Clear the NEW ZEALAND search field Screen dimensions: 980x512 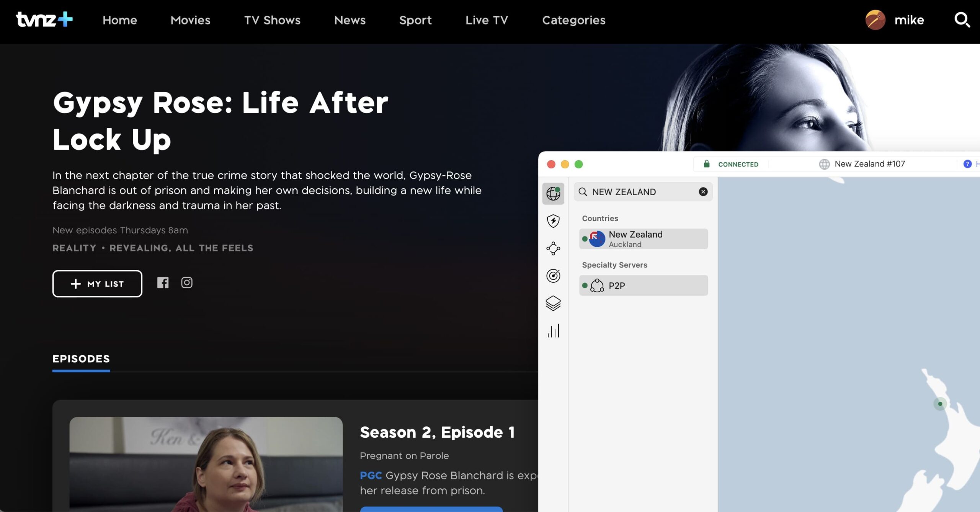702,192
